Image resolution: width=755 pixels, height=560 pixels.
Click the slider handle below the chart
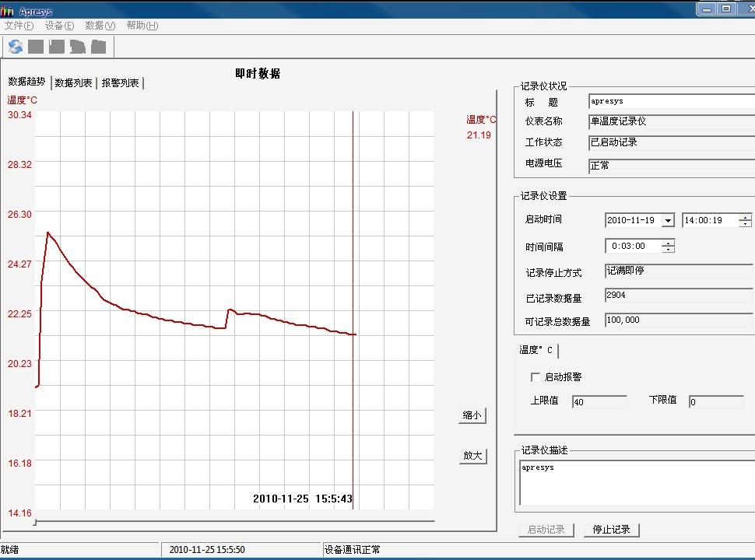pos(35,521)
